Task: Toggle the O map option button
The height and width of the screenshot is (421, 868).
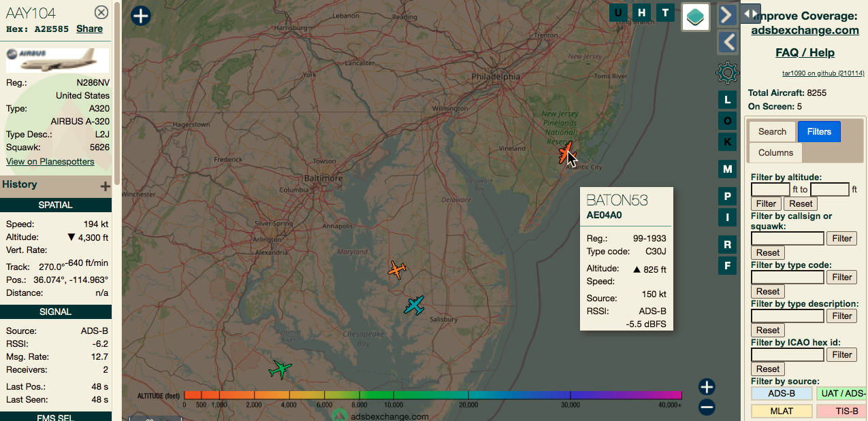Action: 727,121
